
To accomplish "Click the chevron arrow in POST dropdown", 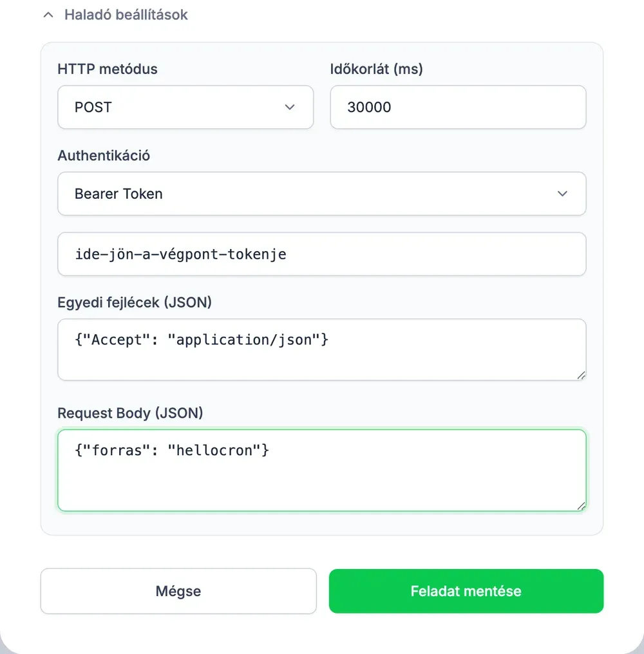I will pyautogui.click(x=290, y=107).
